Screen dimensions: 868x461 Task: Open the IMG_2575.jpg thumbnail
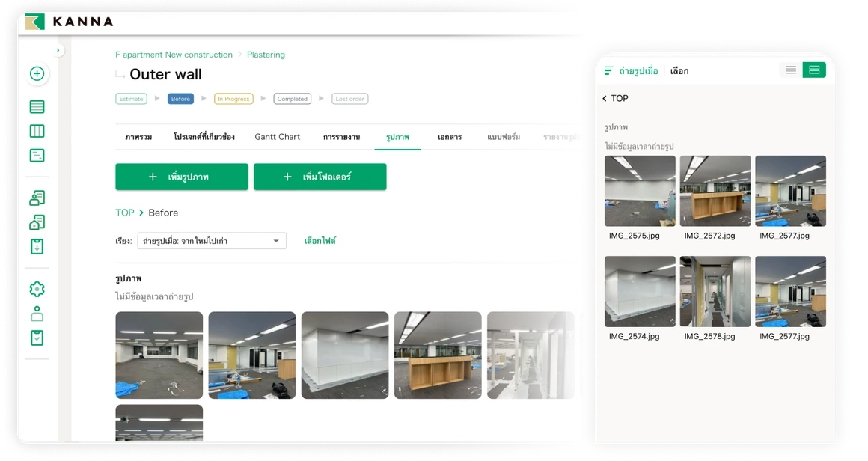coord(640,191)
